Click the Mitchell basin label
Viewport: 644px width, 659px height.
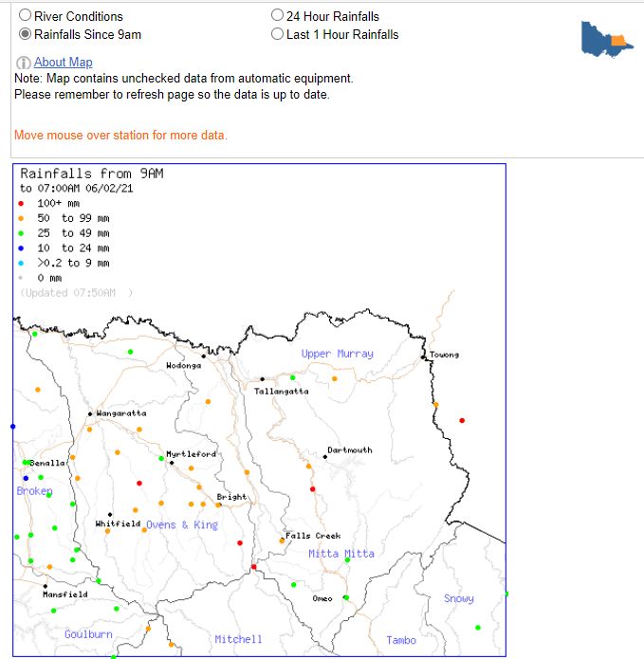(x=238, y=639)
